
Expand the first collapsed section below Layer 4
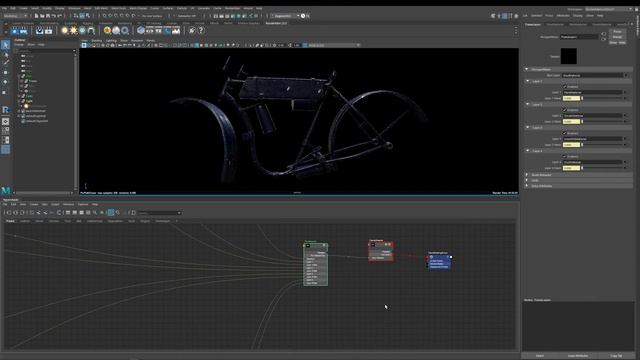click(x=527, y=175)
